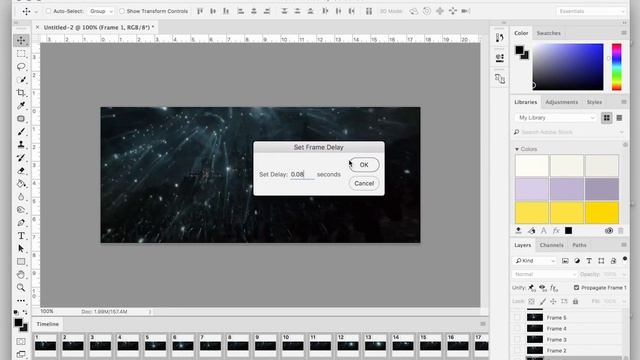Viewport: 640px width, 360px height.
Task: Select the Eyedropper tool
Action: pyautogui.click(x=21, y=106)
